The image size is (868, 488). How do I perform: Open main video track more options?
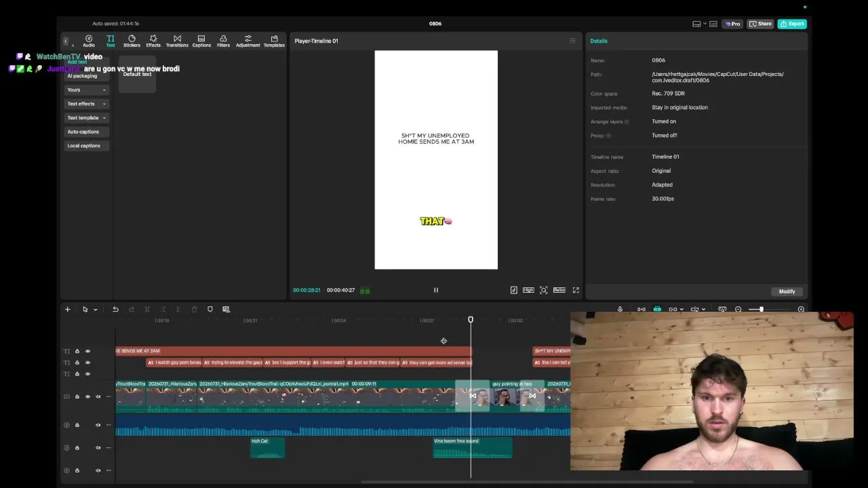point(108,396)
